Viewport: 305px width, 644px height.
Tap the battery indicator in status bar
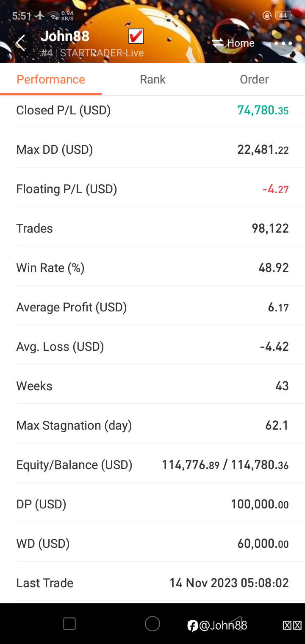[283, 16]
